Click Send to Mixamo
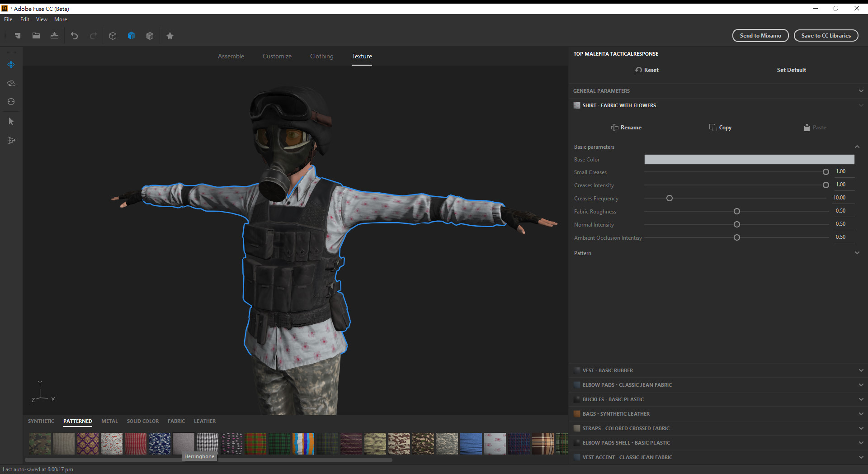Screen dimensions: 868x474 coord(760,36)
